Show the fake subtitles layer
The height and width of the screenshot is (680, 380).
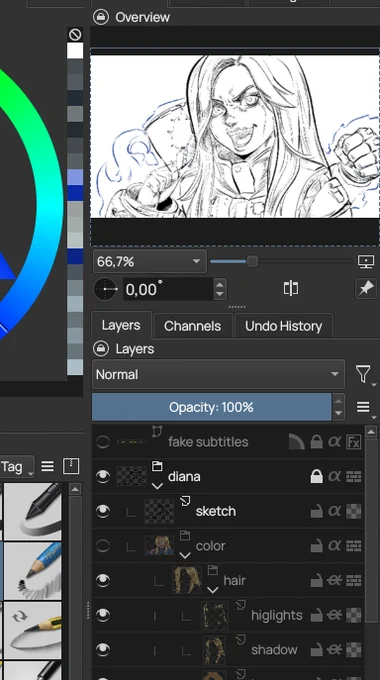coord(103,442)
